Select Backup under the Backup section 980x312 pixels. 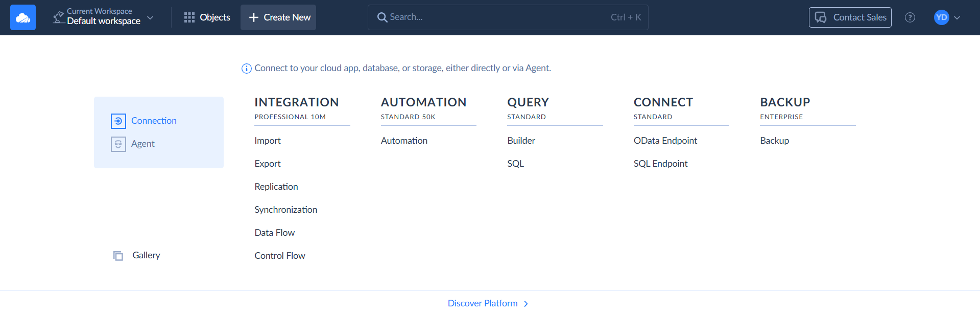click(x=774, y=141)
